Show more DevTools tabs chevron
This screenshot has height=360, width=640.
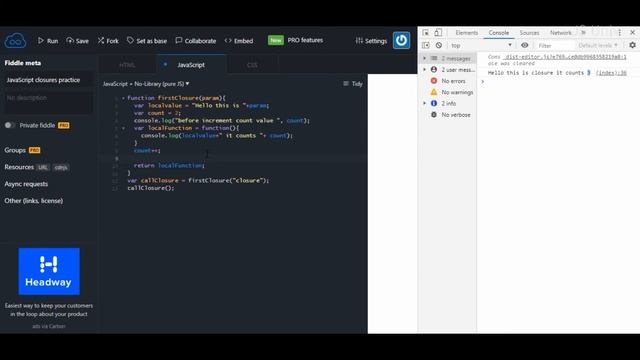pyautogui.click(x=583, y=33)
